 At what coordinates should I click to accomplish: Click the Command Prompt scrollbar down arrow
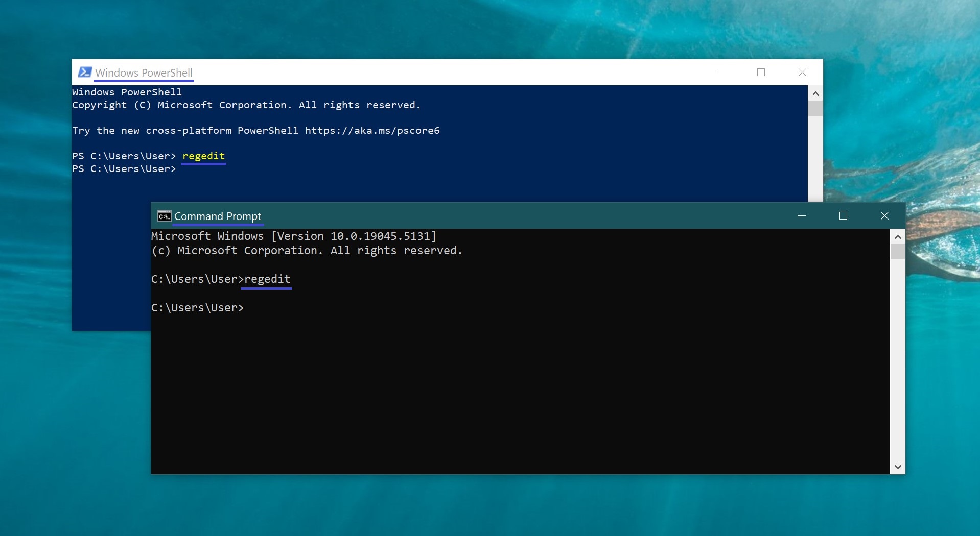click(898, 467)
